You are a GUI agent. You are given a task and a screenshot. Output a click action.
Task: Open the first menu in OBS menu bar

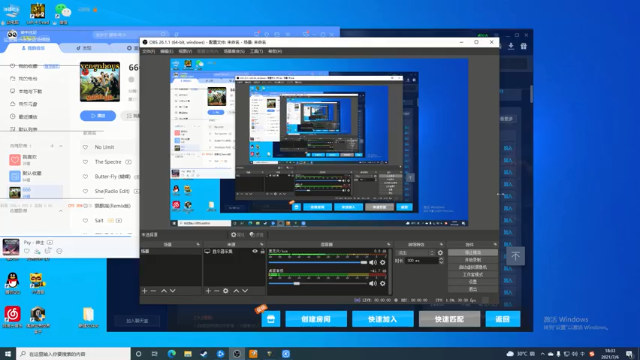(149, 51)
